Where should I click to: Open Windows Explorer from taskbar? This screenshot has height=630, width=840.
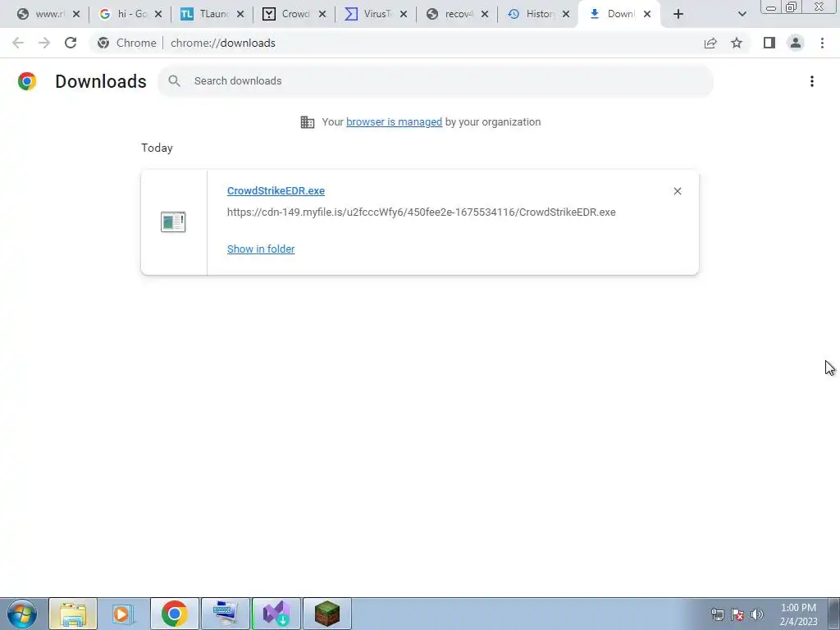click(73, 614)
